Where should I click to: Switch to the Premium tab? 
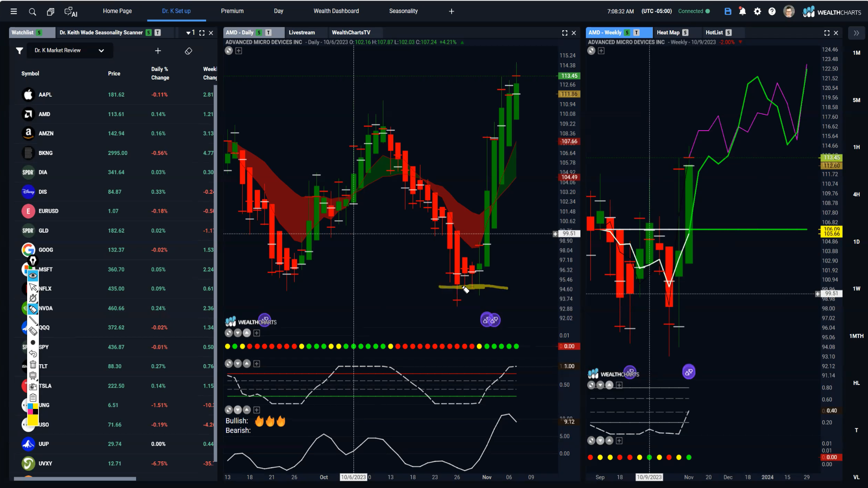tap(232, 11)
